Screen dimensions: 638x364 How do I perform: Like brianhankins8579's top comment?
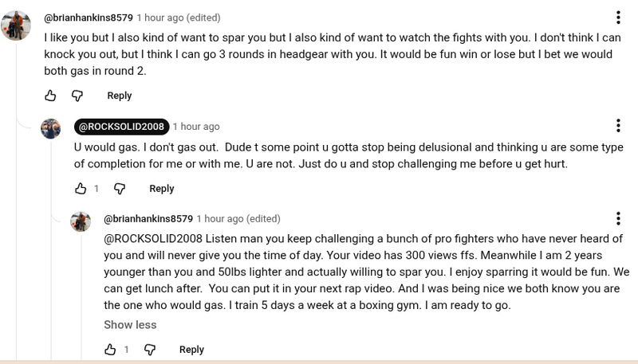click(50, 96)
